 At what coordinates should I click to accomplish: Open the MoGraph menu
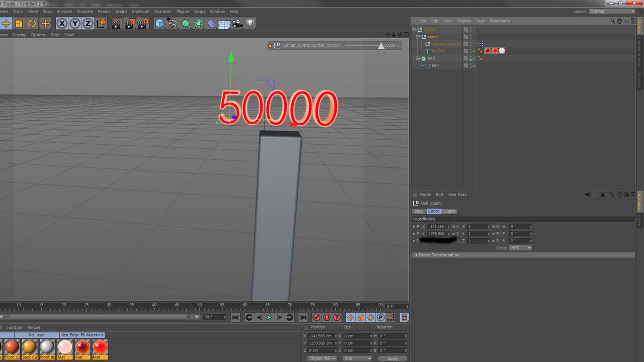pos(140,11)
